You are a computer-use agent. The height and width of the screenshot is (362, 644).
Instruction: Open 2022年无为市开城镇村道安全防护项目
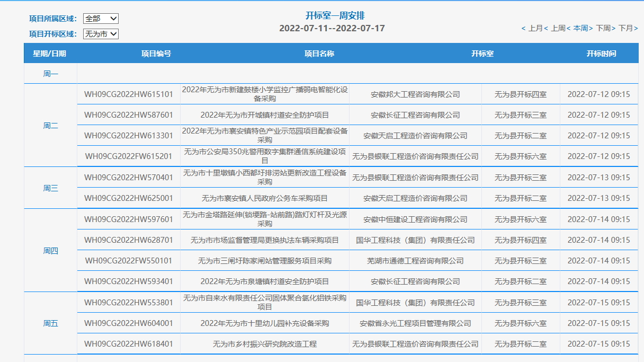(265, 115)
